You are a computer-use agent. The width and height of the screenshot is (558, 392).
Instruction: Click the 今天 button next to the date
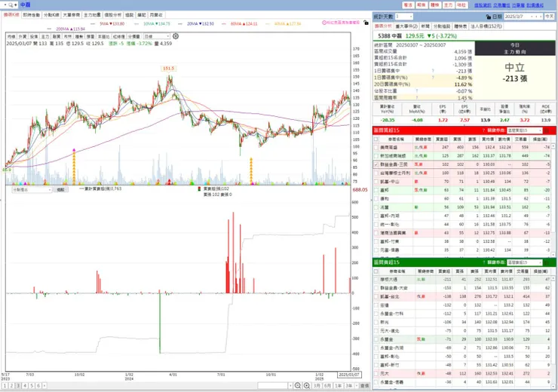(x=549, y=17)
